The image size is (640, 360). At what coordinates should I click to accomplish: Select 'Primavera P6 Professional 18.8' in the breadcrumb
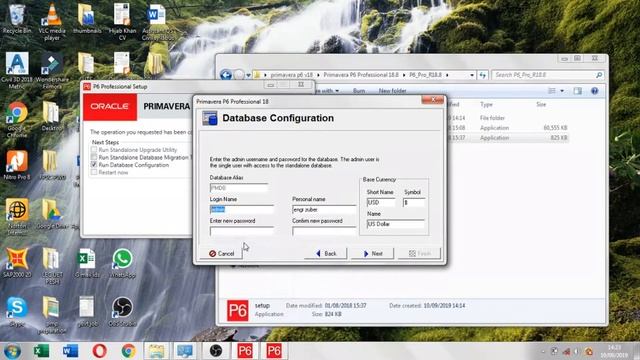click(361, 75)
